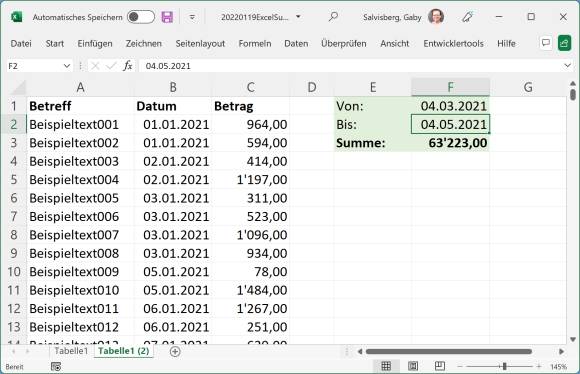Open the Zeichnen ribbon tab
The width and height of the screenshot is (580, 374).
144,44
